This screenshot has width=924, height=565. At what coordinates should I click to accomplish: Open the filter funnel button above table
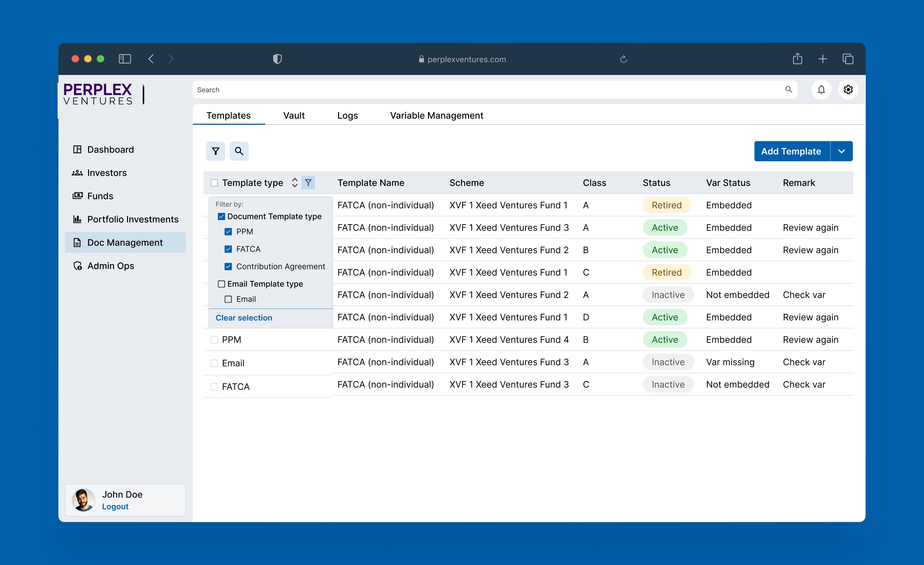point(215,151)
